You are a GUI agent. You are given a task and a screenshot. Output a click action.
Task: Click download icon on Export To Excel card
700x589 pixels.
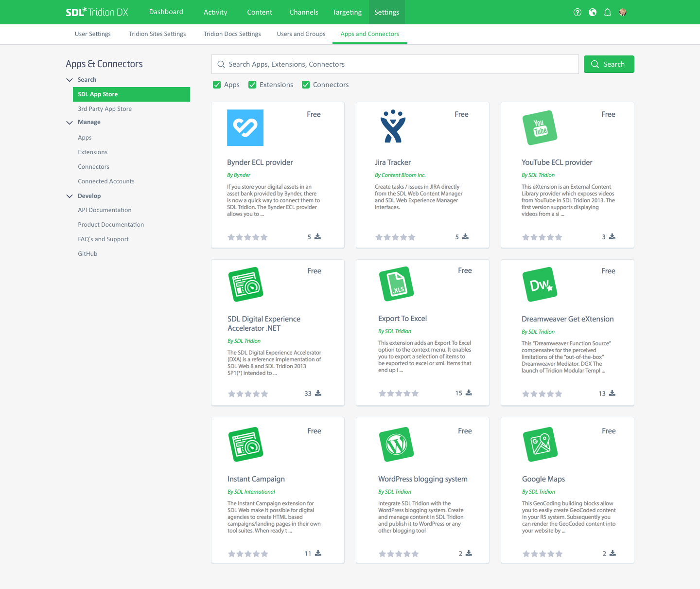pos(469,393)
